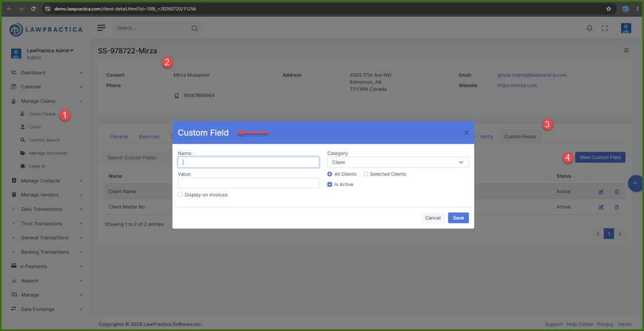Open the Category dropdown
Screen dimensions: 644x331
click(398, 162)
